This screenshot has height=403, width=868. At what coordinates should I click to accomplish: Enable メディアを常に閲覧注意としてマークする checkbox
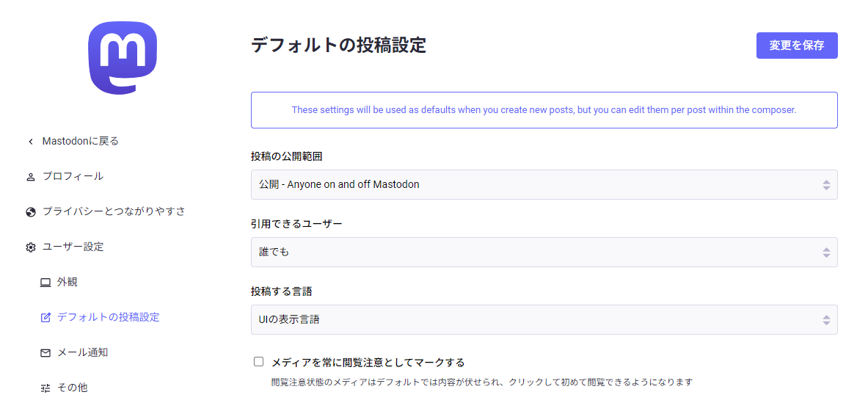258,362
